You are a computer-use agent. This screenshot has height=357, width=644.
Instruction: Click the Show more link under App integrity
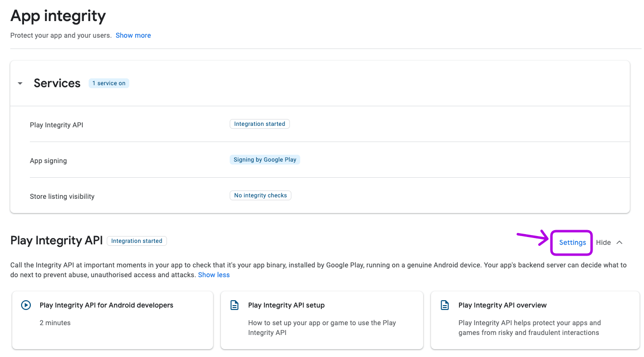[133, 35]
